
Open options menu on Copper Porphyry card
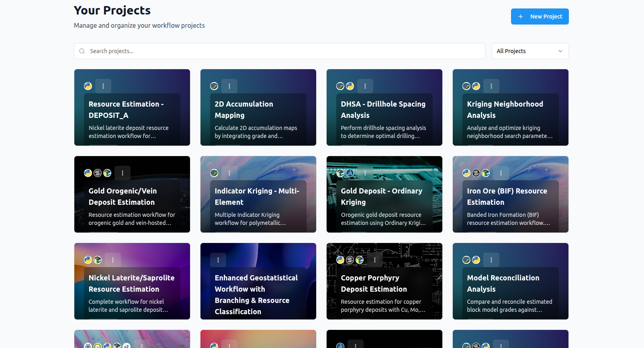[x=375, y=260]
